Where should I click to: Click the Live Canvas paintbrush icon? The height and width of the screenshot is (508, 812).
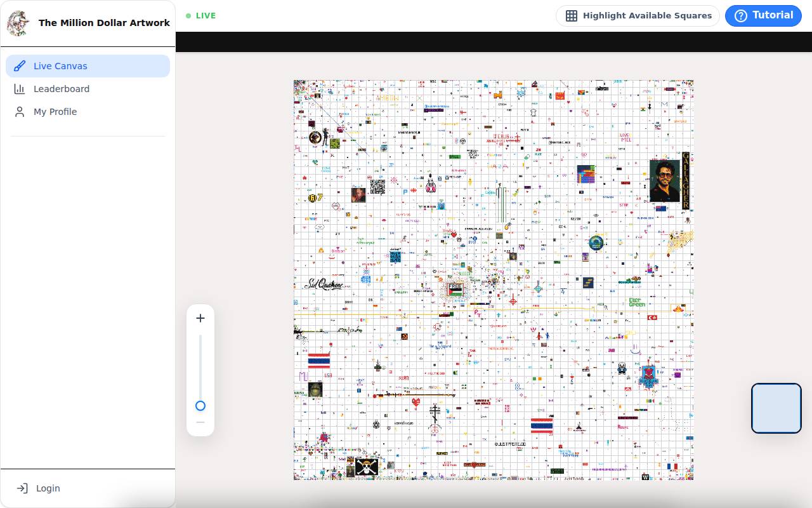tap(20, 66)
